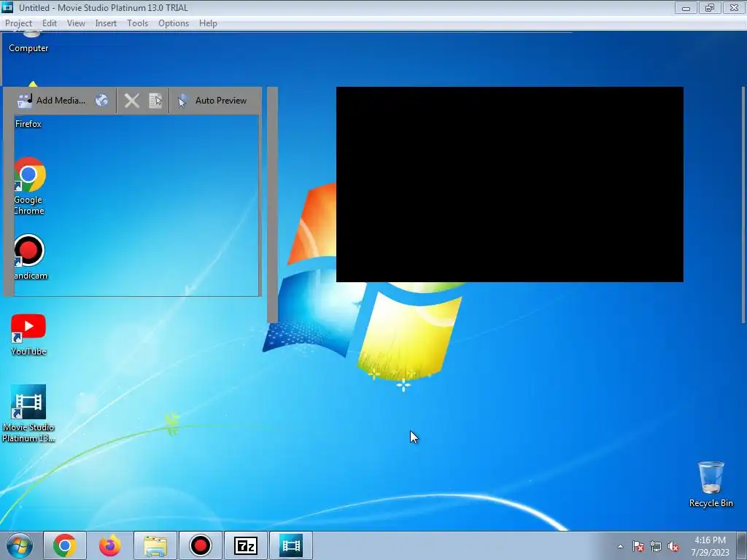Click the Bandicam desktop shortcut
The image size is (747, 560).
point(29,257)
